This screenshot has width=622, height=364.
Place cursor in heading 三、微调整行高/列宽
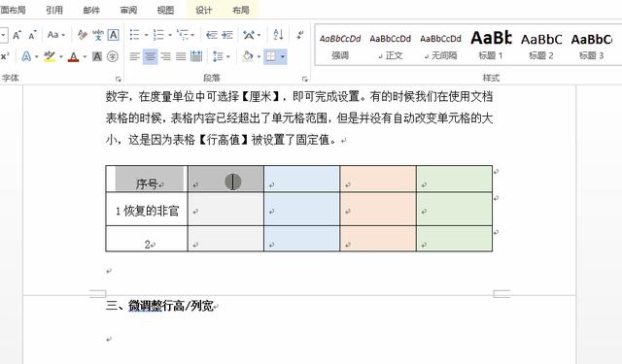[x=159, y=306]
